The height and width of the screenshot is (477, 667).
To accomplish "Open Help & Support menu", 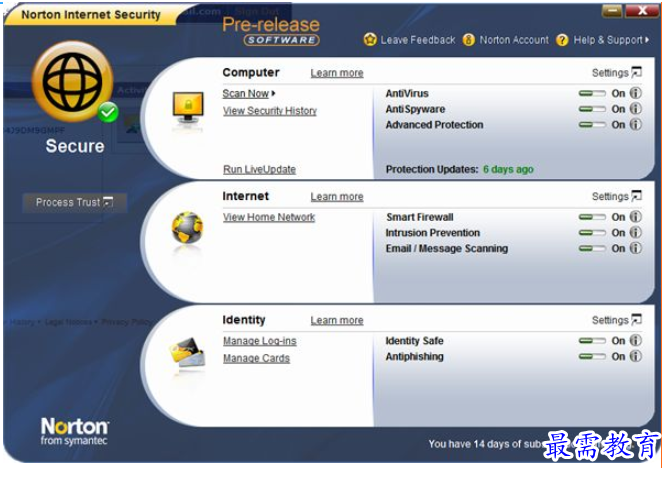I will pyautogui.click(x=608, y=40).
